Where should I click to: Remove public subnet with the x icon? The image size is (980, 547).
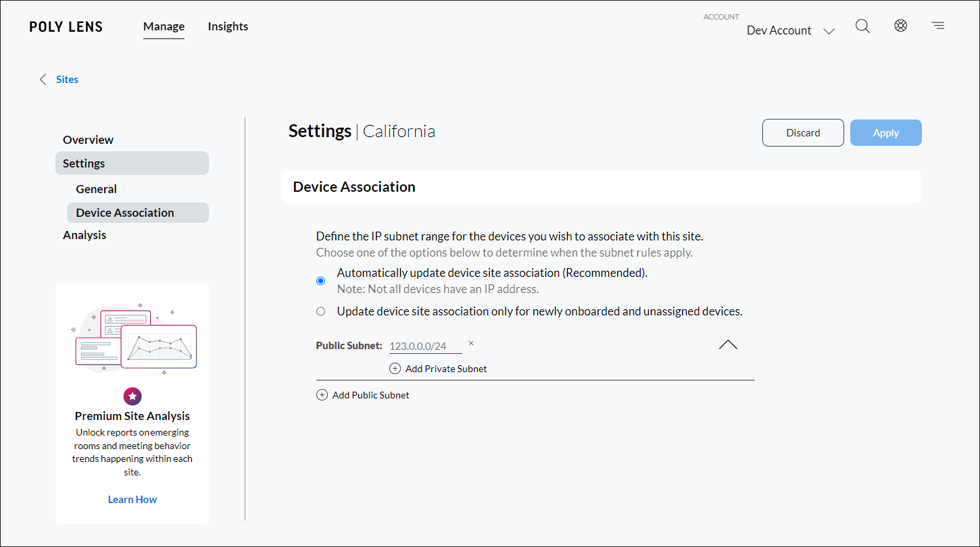tap(471, 344)
